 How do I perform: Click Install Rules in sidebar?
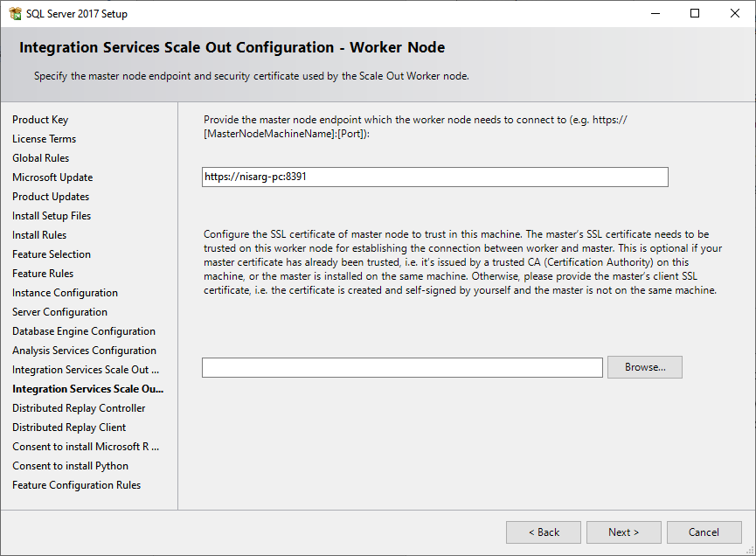tap(39, 235)
